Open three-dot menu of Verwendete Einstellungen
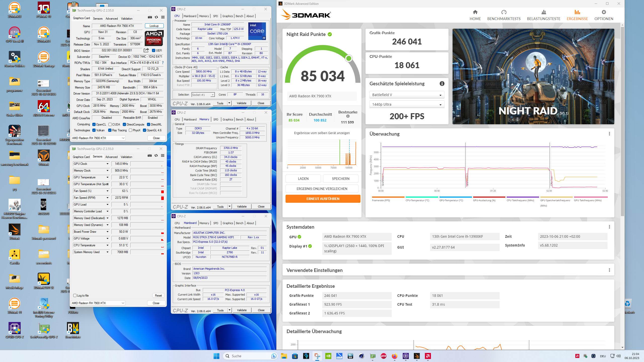Screen dimensions: 644x362 tap(609, 270)
